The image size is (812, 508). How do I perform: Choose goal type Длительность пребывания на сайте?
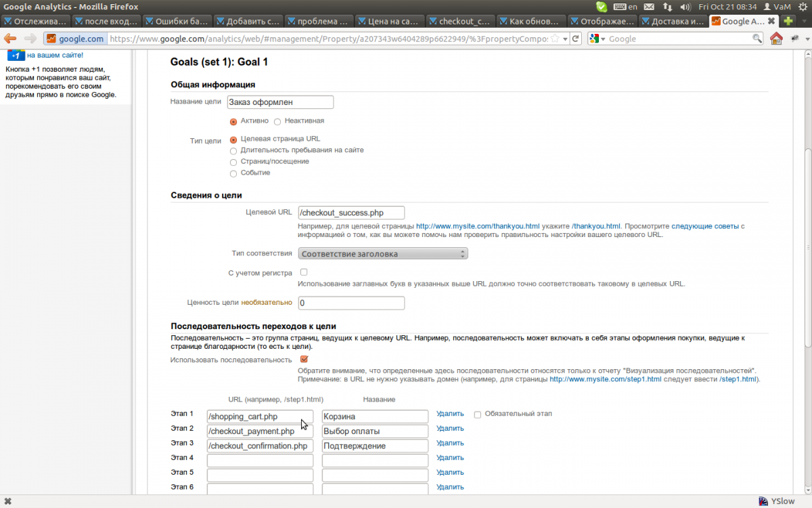[x=233, y=151]
